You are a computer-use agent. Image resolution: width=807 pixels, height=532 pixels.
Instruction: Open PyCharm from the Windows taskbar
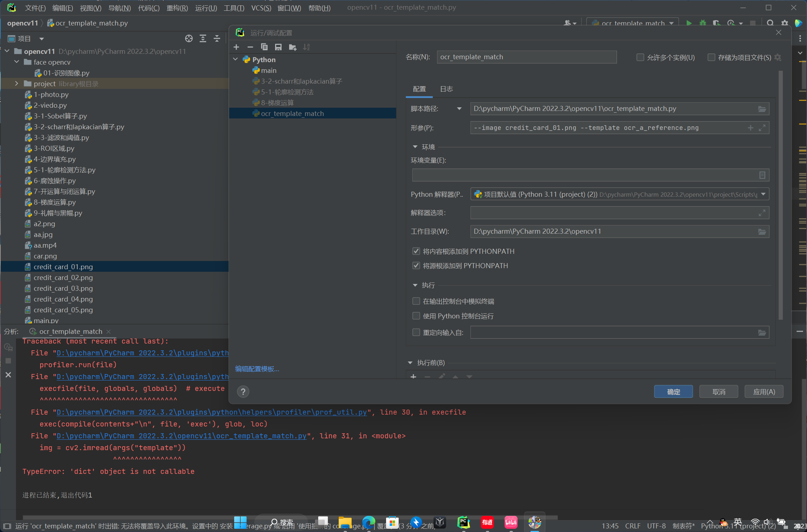coord(463,522)
